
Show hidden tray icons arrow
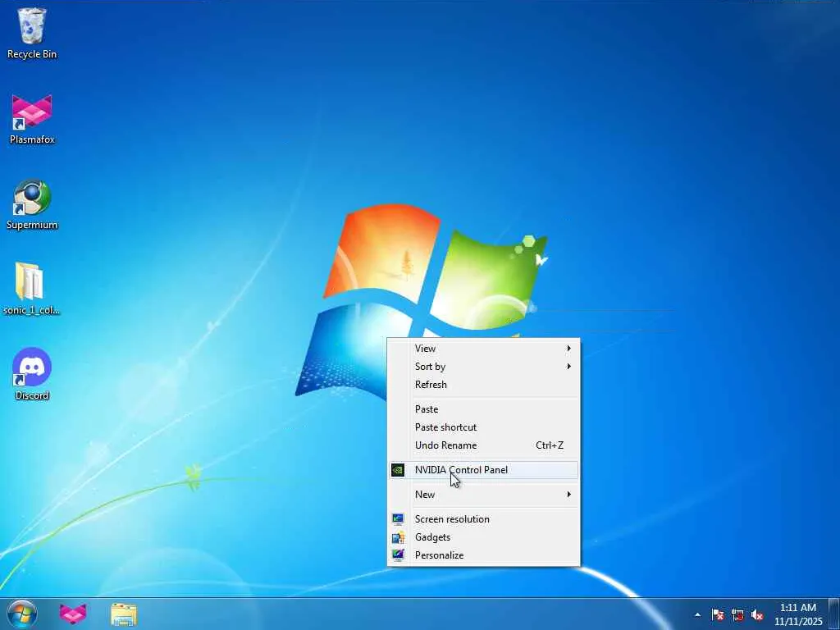(x=697, y=615)
